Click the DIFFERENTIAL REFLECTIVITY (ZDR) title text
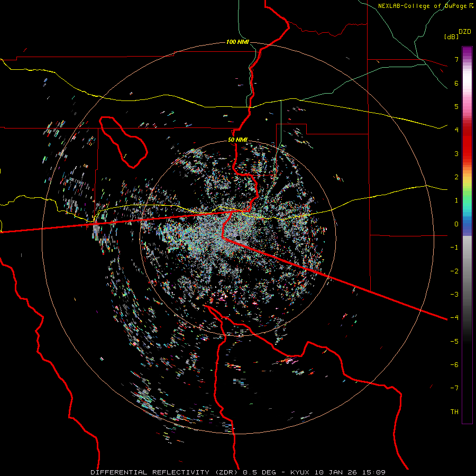 tap(165, 472)
